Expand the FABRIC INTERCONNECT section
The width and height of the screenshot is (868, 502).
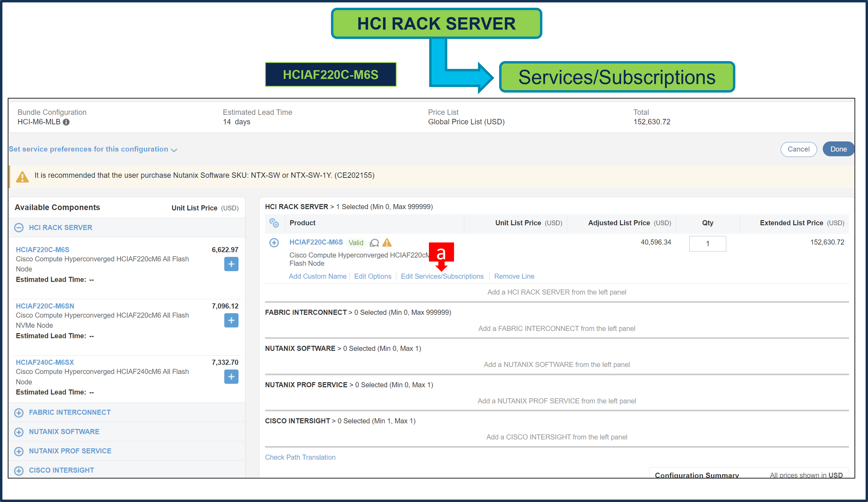(19, 412)
